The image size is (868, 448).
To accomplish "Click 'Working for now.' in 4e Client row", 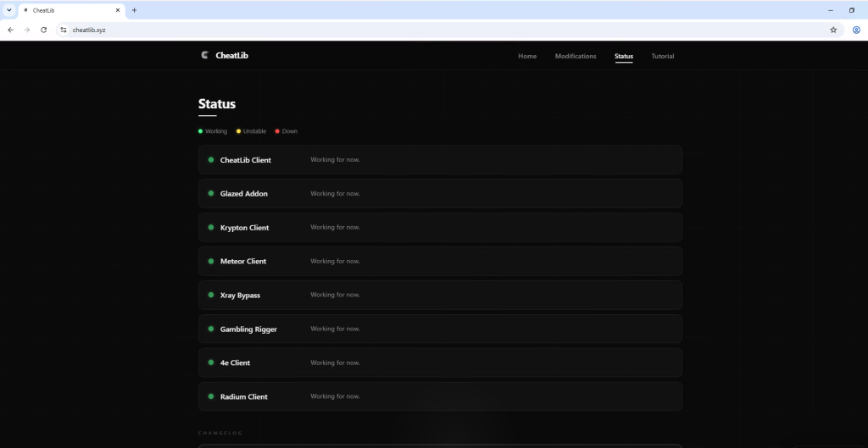I will point(335,362).
